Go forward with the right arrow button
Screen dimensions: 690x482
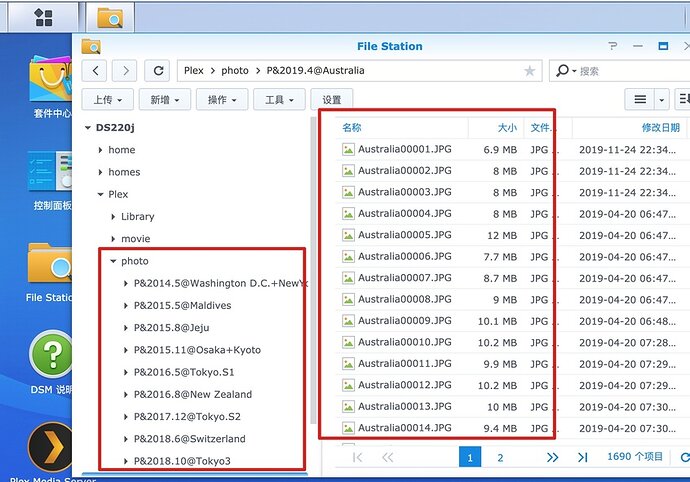(125, 70)
